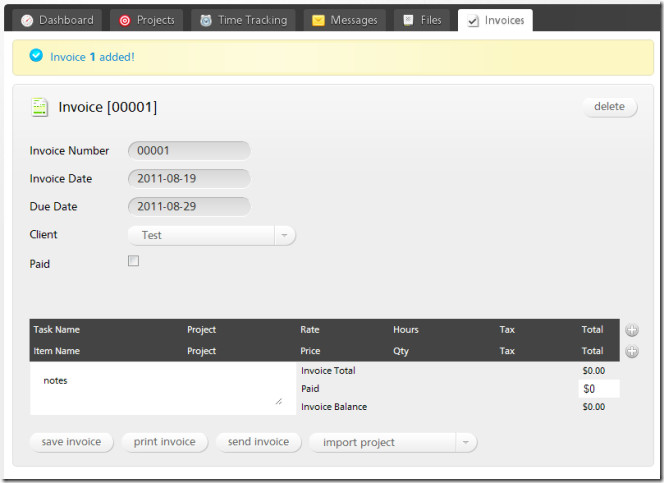Click the Time Tracking clock icon
Screen dimensions: 664x483
point(206,20)
